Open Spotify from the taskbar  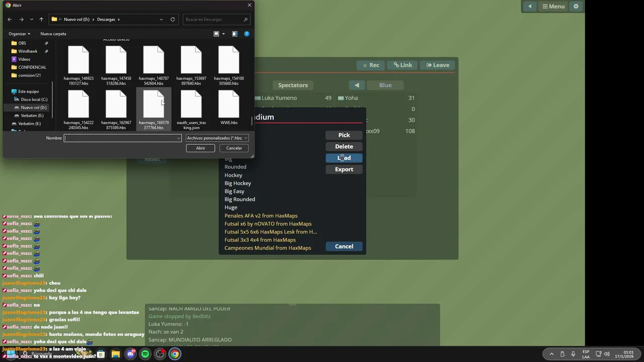145,354
